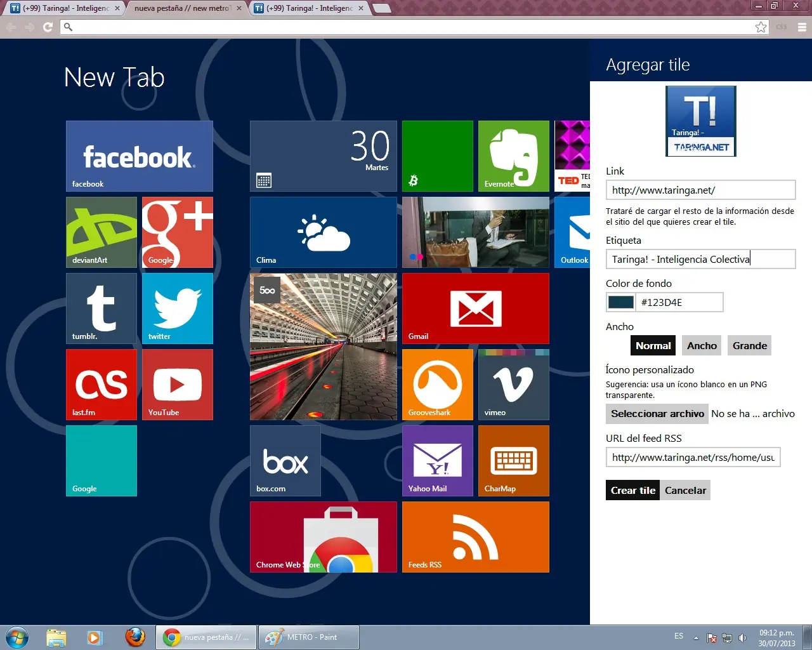The width and height of the screenshot is (812, 650).
Task: Click the Etiqueta text field
Action: click(x=700, y=259)
